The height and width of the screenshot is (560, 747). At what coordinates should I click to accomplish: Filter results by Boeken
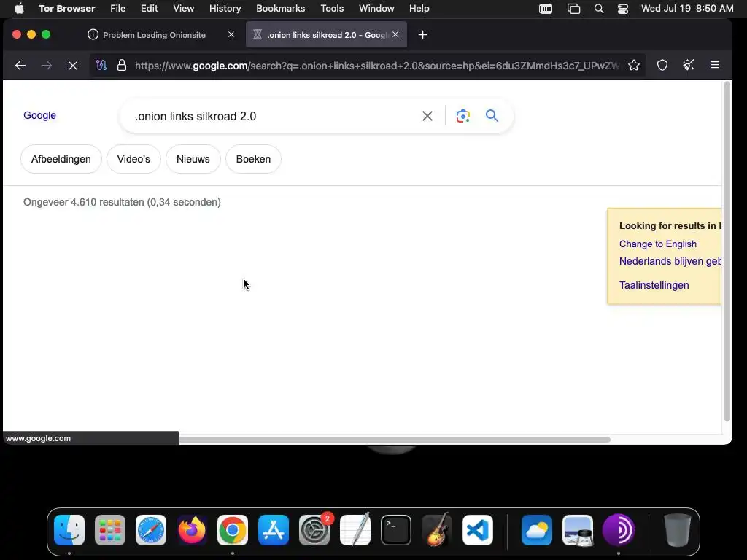tap(253, 159)
